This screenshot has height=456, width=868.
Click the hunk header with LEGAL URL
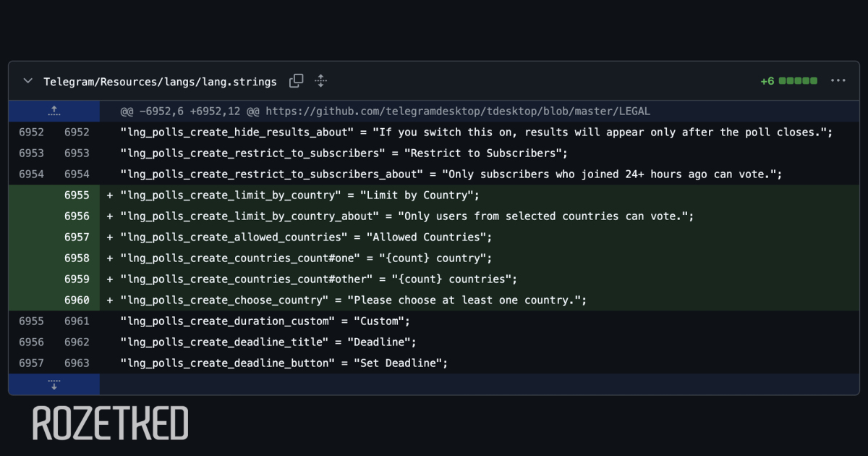pyautogui.click(x=385, y=111)
